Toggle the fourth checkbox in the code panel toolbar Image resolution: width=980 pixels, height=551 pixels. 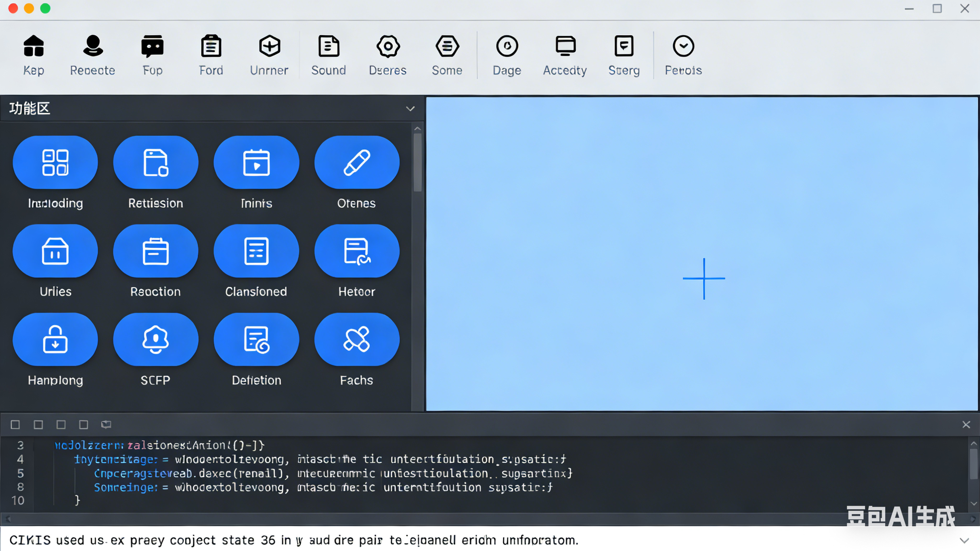(84, 425)
